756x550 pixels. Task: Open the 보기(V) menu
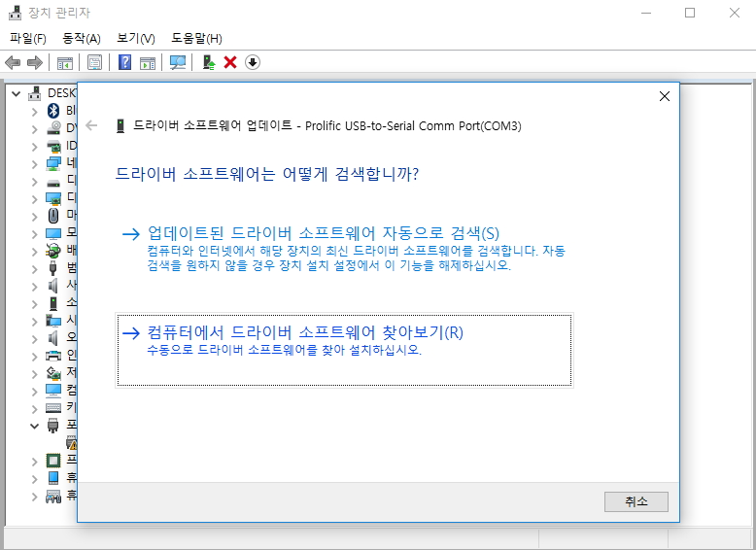(135, 38)
